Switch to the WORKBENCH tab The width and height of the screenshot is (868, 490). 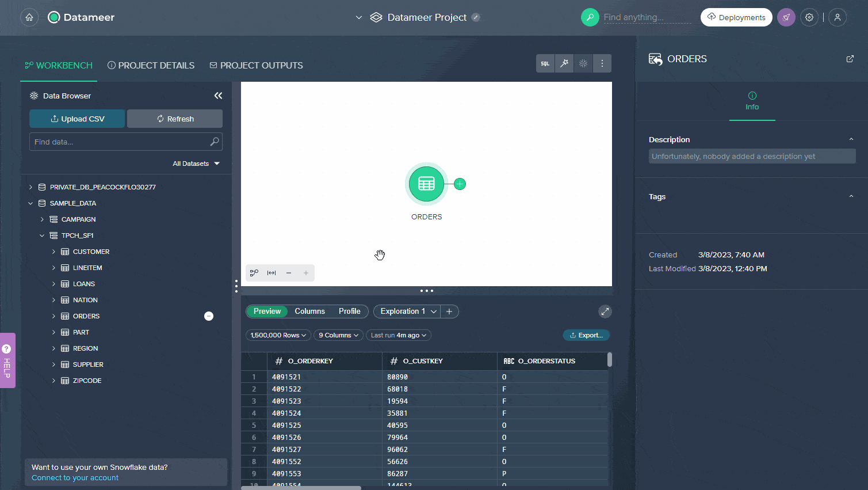[59, 65]
